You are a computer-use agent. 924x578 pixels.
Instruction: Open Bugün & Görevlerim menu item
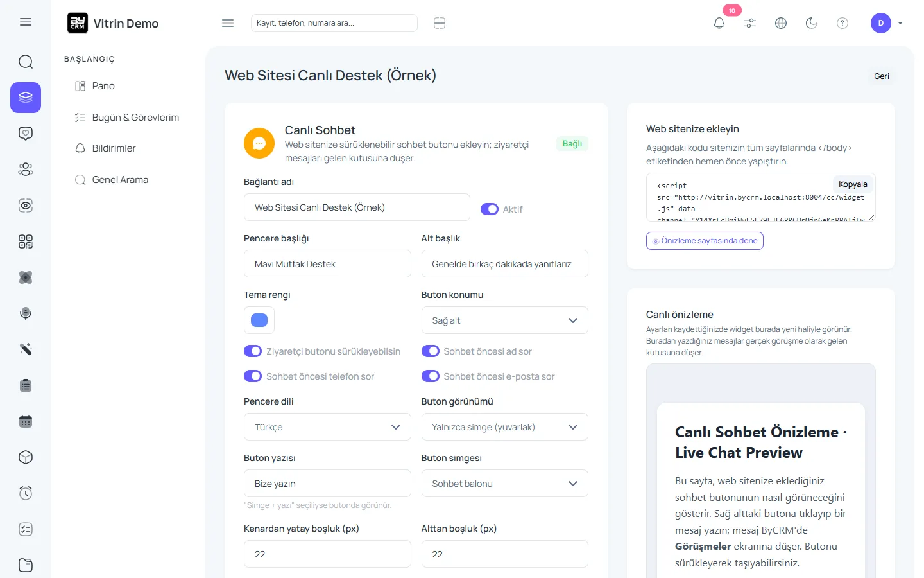point(127,118)
